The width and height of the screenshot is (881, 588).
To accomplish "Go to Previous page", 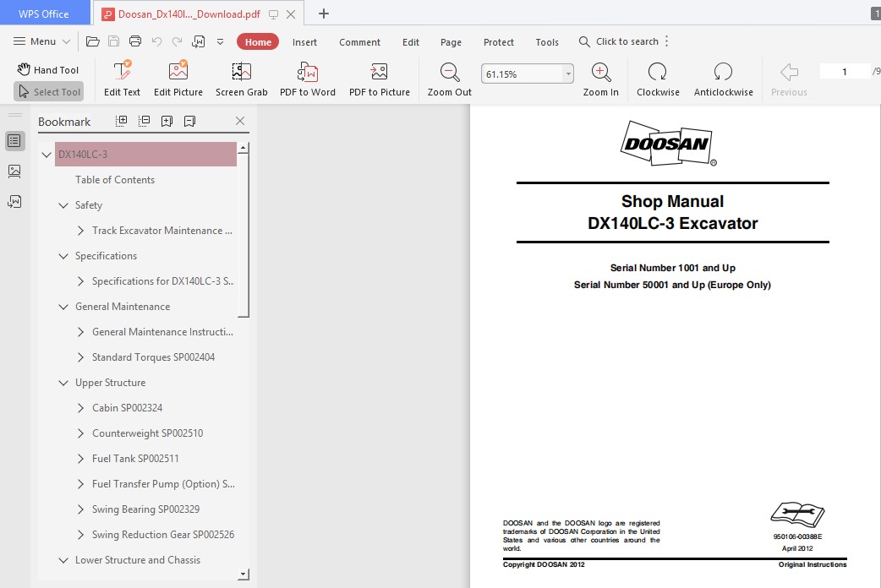I will point(789,79).
